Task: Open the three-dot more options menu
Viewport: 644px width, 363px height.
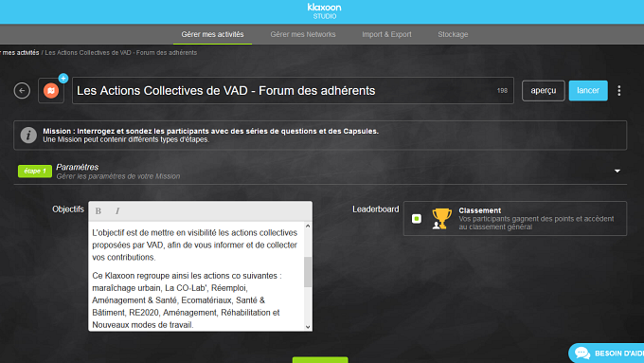Action: [619, 90]
